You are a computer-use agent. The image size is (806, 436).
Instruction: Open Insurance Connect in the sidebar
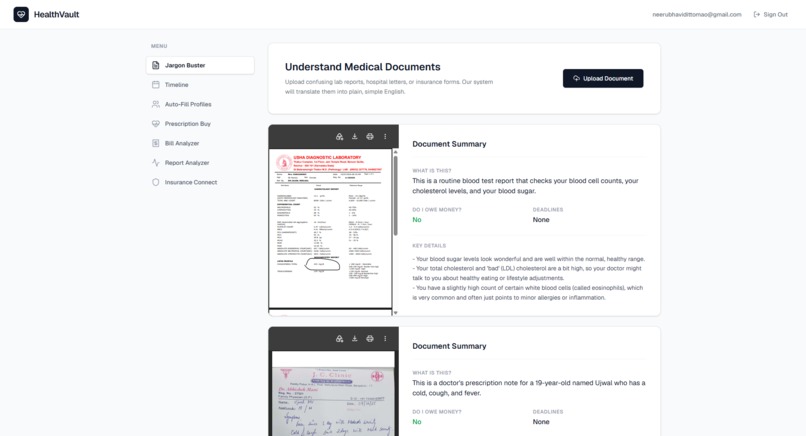[x=200, y=183]
